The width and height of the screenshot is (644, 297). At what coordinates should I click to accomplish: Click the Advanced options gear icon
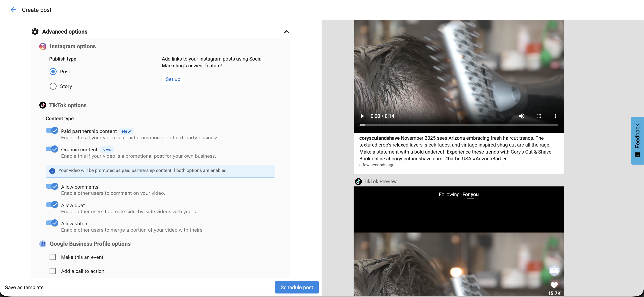coord(35,32)
